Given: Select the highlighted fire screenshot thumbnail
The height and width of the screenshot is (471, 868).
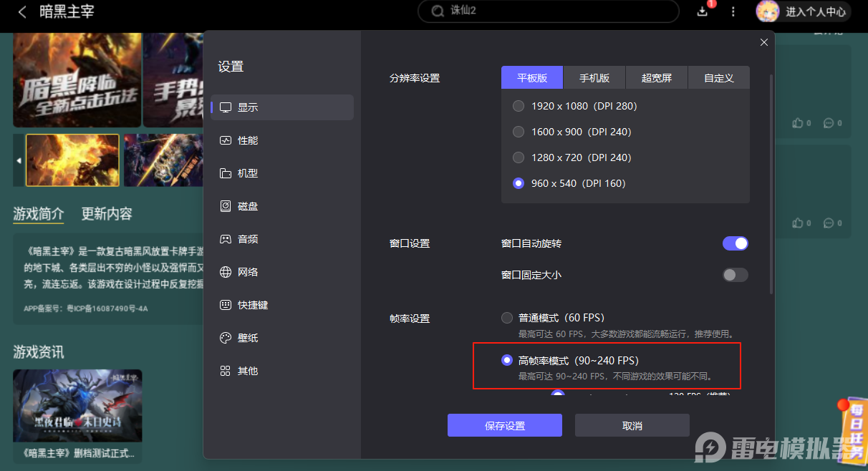Looking at the screenshot, I should click(72, 160).
